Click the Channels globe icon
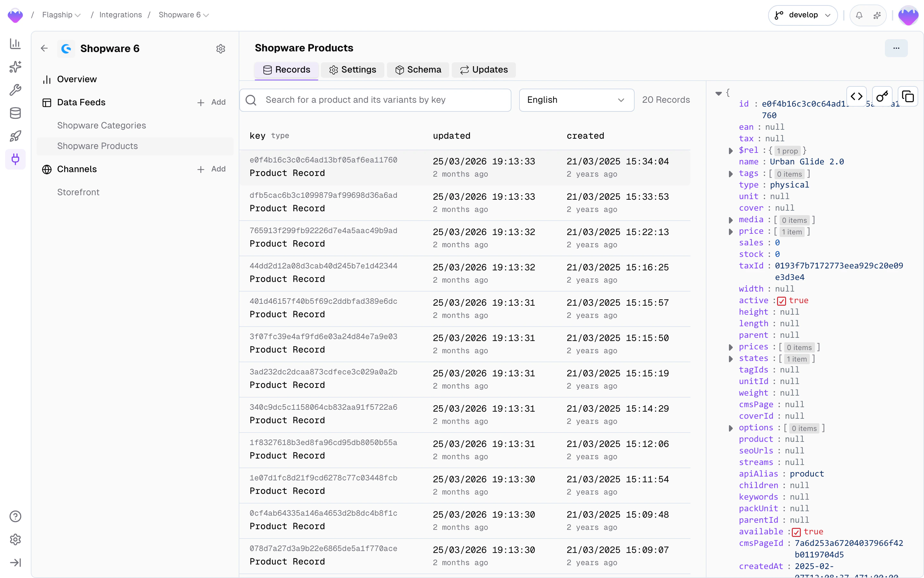 pyautogui.click(x=47, y=169)
